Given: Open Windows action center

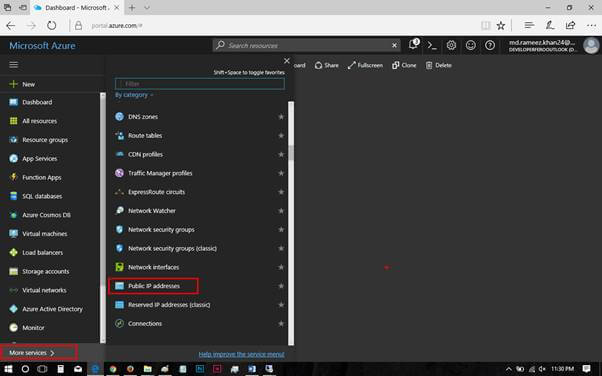Looking at the screenshot, I should [586, 369].
